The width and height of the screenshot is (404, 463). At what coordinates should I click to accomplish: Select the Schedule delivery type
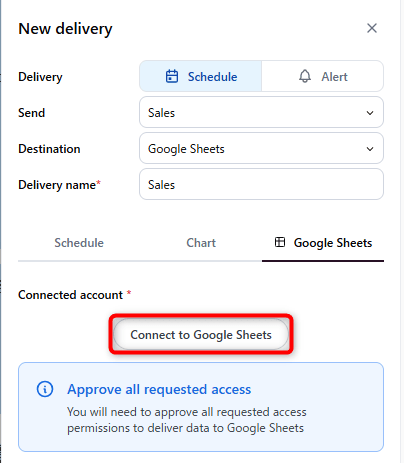[201, 76]
